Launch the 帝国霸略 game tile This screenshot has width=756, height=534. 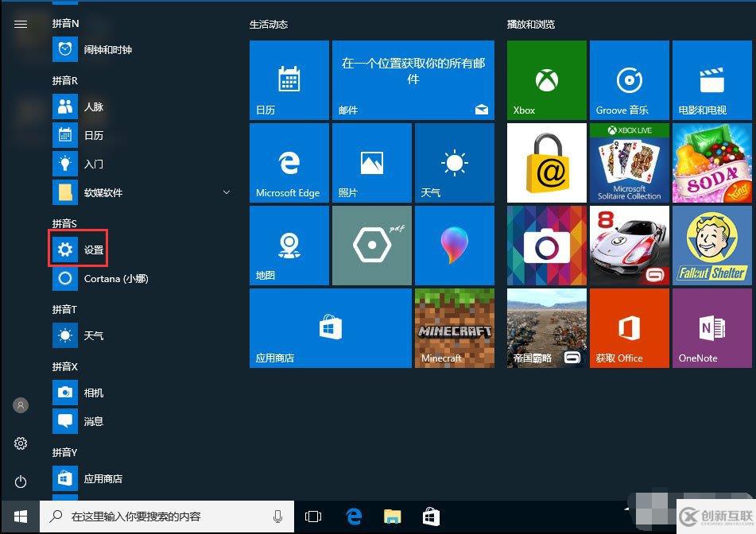click(547, 328)
